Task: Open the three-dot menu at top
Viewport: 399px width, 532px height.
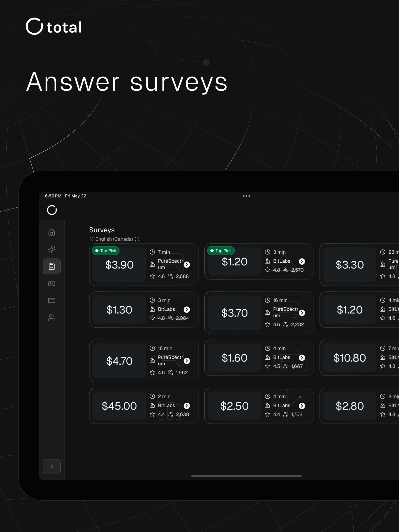Action: tap(246, 196)
